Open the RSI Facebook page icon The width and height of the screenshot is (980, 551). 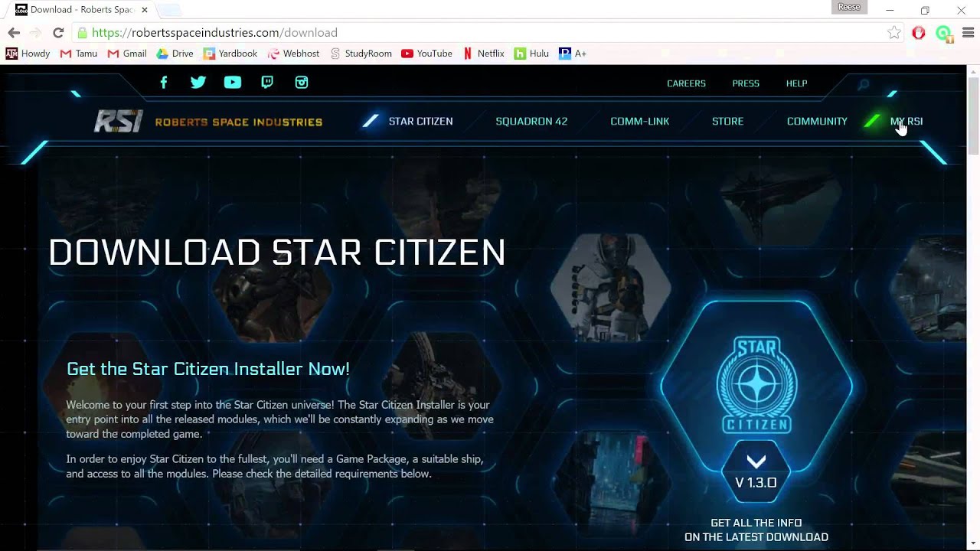(163, 83)
